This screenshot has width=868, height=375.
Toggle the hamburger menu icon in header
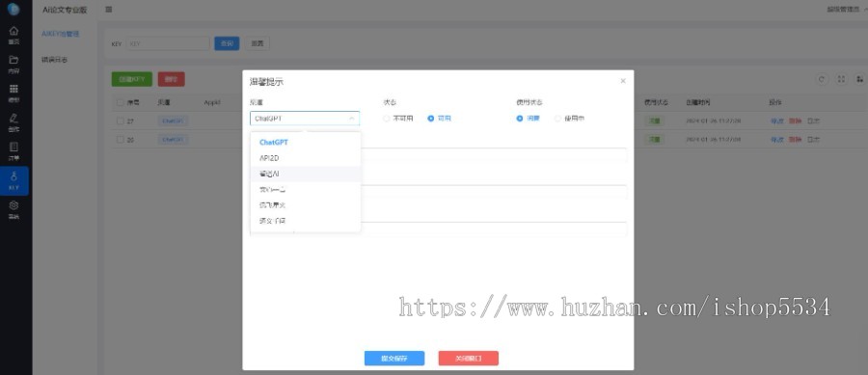(x=109, y=10)
